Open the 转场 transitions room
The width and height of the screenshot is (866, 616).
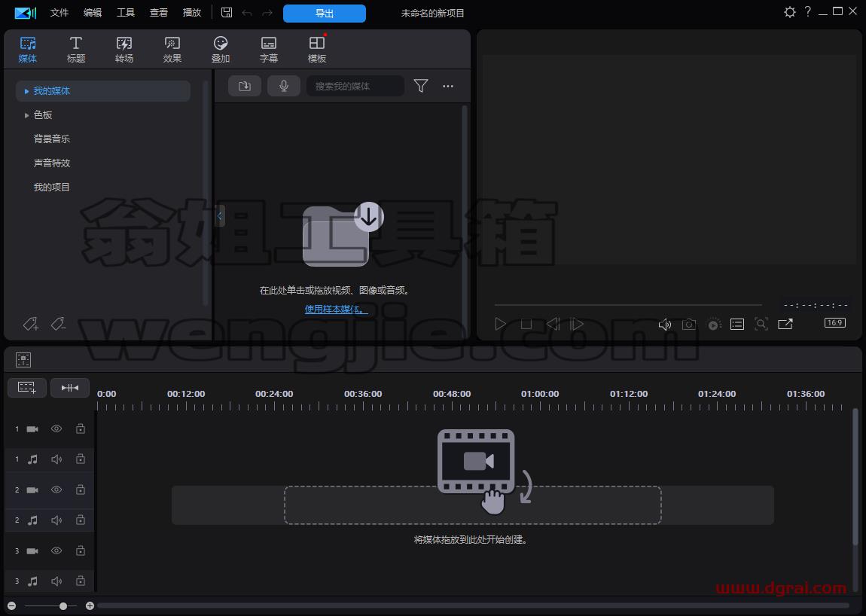tap(123, 50)
